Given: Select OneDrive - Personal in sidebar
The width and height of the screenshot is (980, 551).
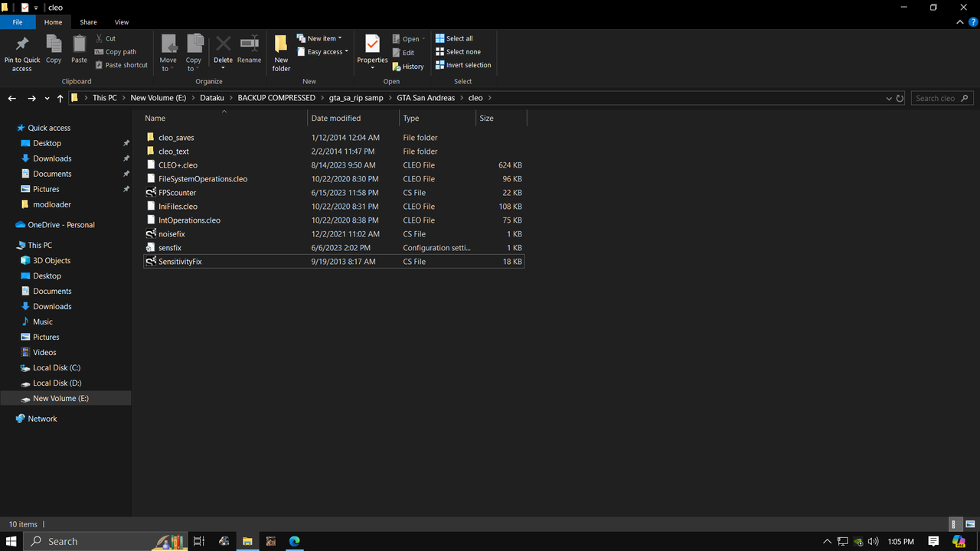Looking at the screenshot, I should 61,225.
